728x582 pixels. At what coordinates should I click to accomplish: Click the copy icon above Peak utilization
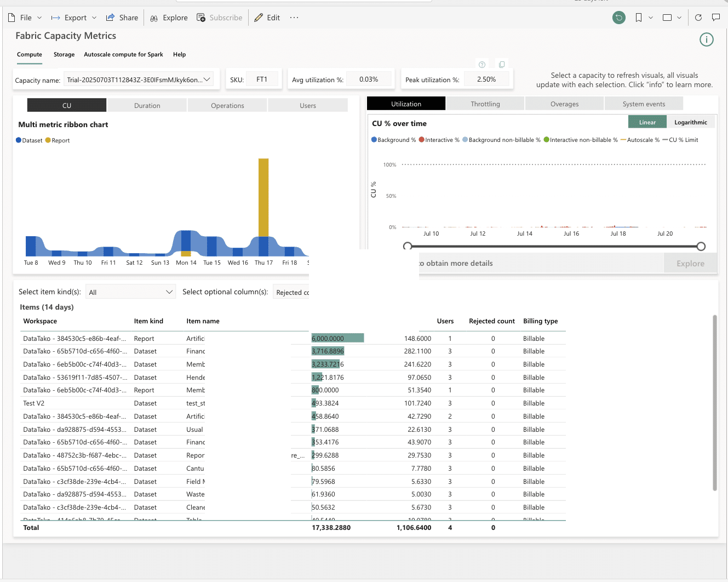tap(502, 64)
